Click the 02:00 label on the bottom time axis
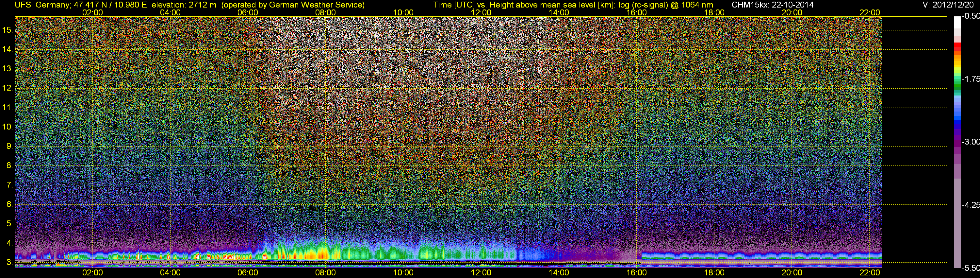 tap(92, 273)
